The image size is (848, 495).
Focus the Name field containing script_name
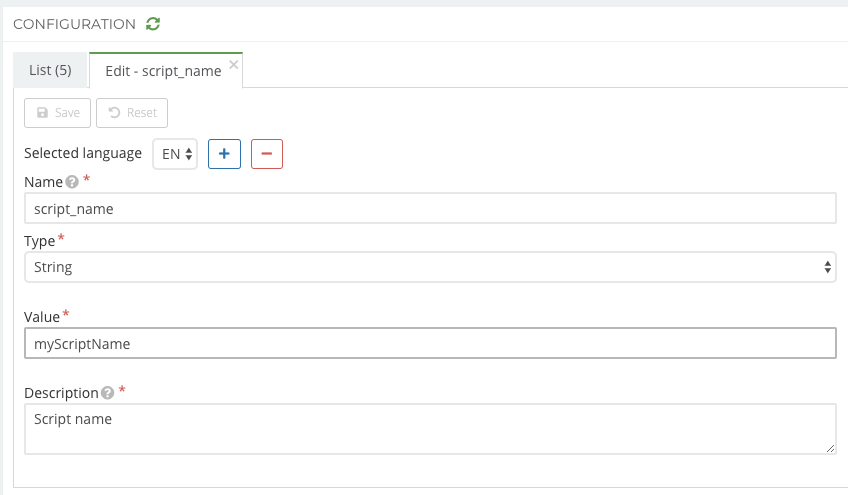(x=429, y=208)
